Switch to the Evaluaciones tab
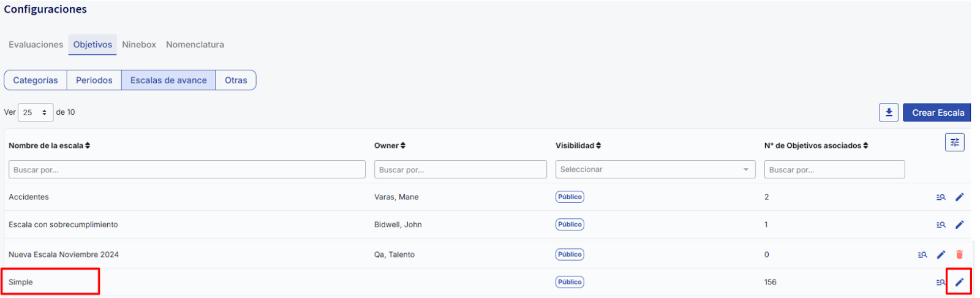Screen dimensions: 980x298 (x=36, y=45)
